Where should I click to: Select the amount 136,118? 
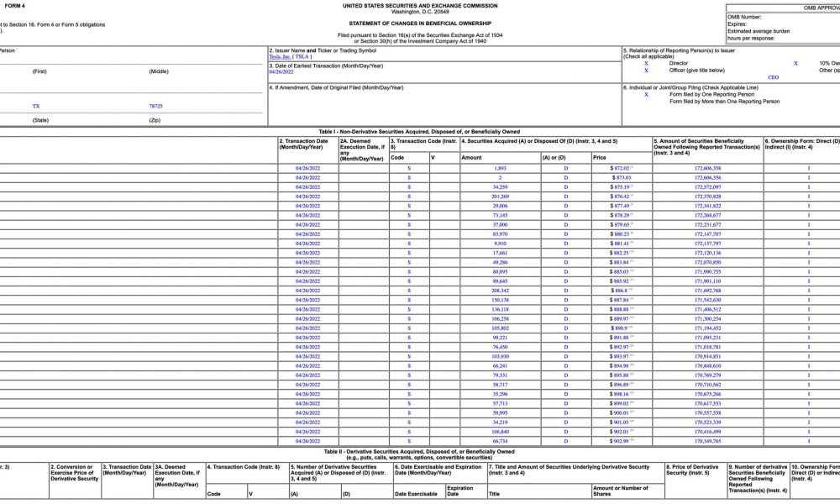500,310
